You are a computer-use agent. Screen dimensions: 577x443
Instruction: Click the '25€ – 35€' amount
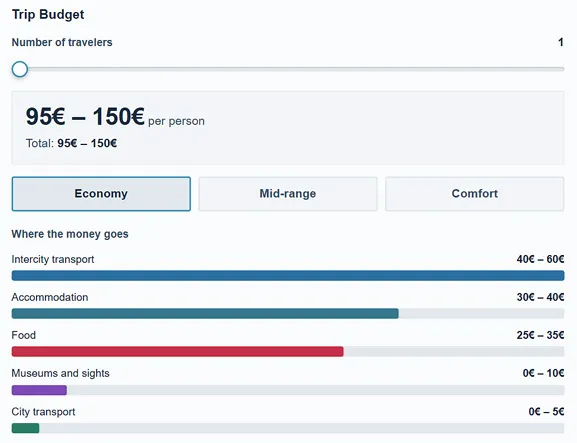(x=540, y=335)
